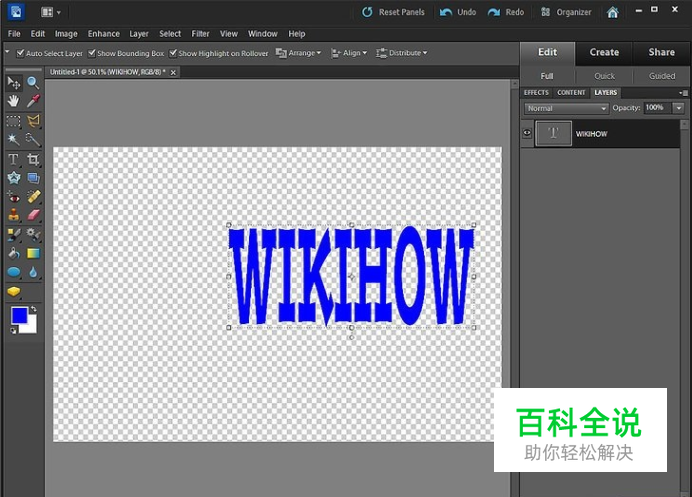Swap foreground and background colors
The image size is (692, 497).
[x=33, y=309]
